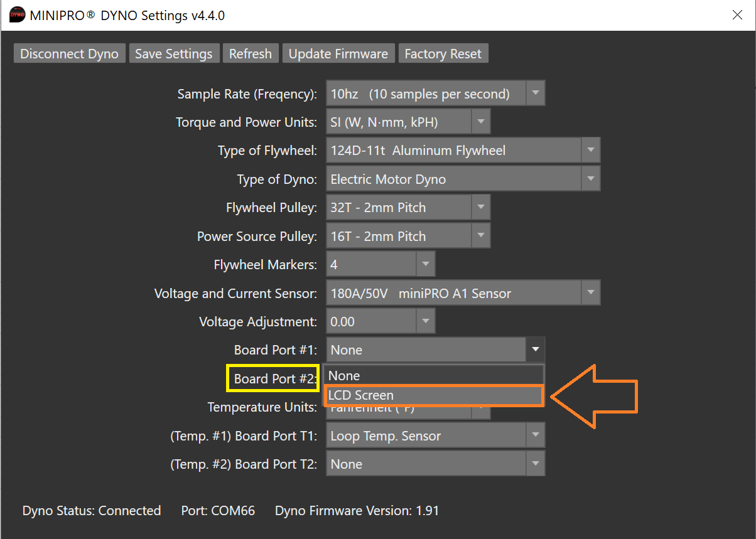Close the DYNO Settings window

[x=738, y=16]
